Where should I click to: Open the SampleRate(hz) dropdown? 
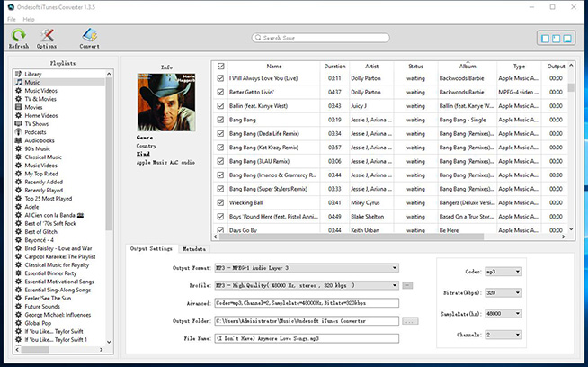coord(503,313)
